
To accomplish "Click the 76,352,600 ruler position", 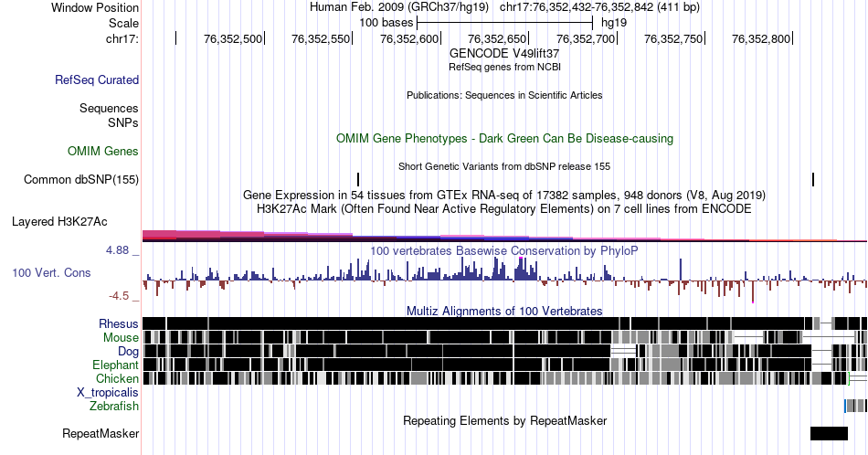I will (x=409, y=38).
